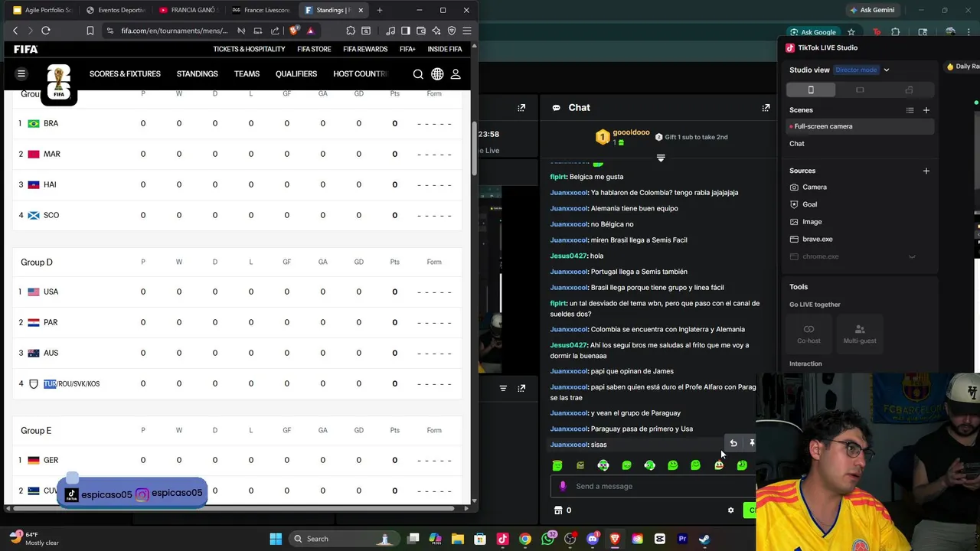Viewport: 980px width, 551px height.
Task: Open Brave Wallet icon in toolbar
Action: pos(421,31)
